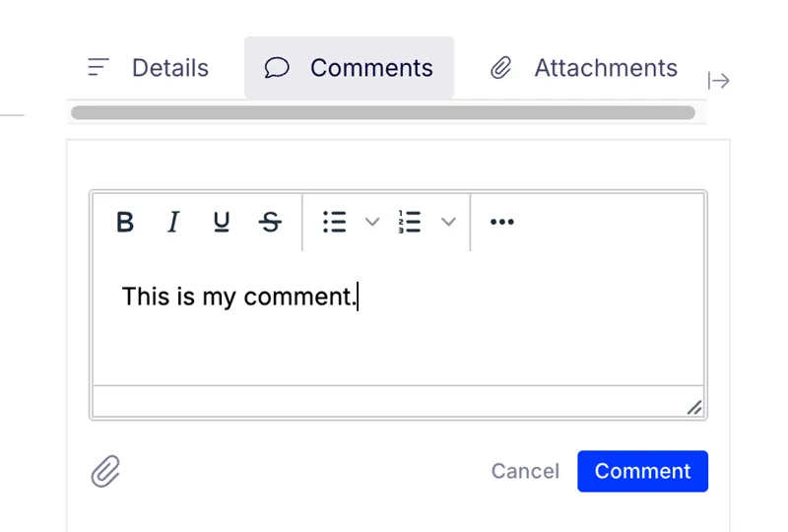
Task: Apply strikethrough formatting
Action: coord(270,222)
